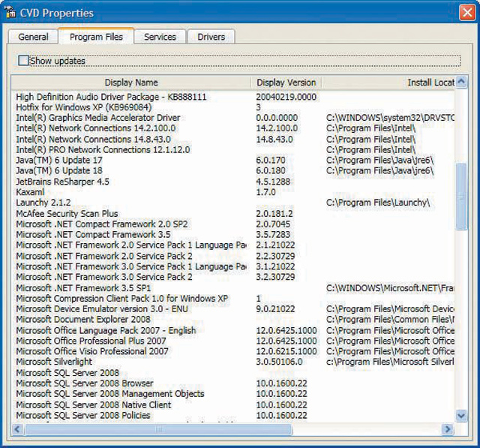Screen dimensions: 480x448
Task: Switch to the General tab
Action: click(x=33, y=37)
